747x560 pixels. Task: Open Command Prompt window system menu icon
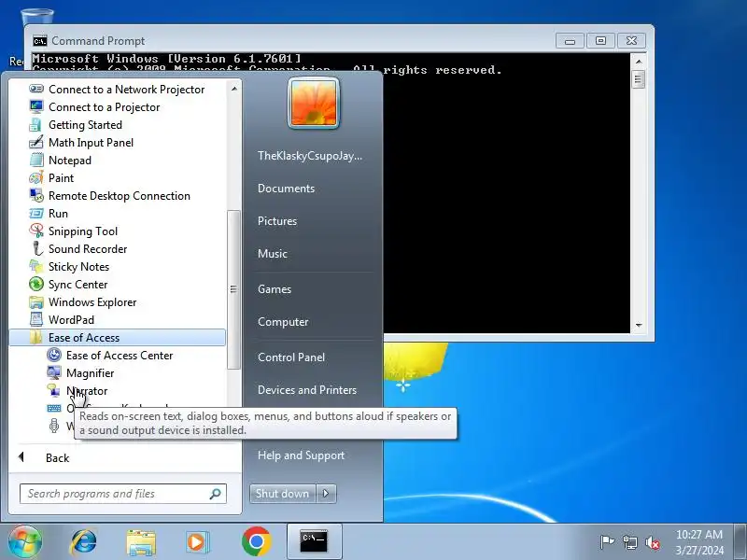(x=39, y=41)
